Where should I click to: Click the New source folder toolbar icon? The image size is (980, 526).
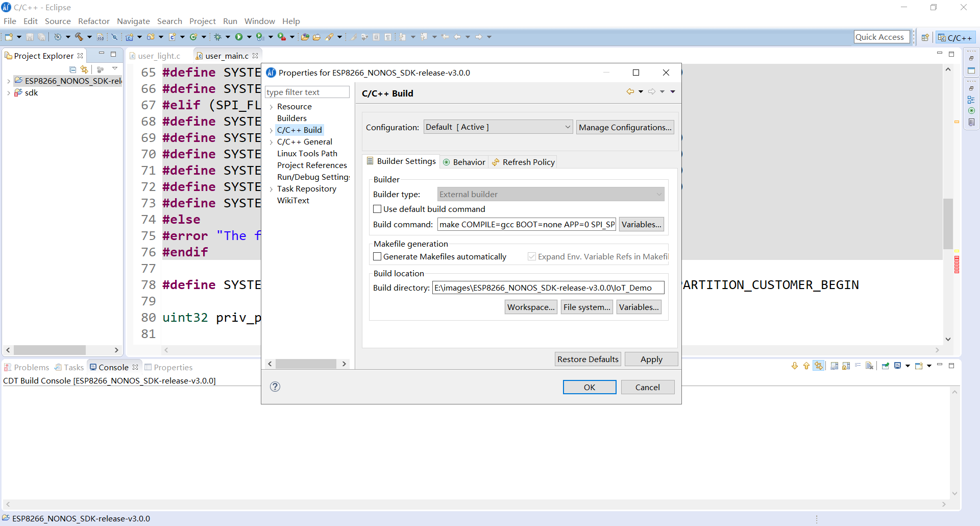(x=151, y=37)
